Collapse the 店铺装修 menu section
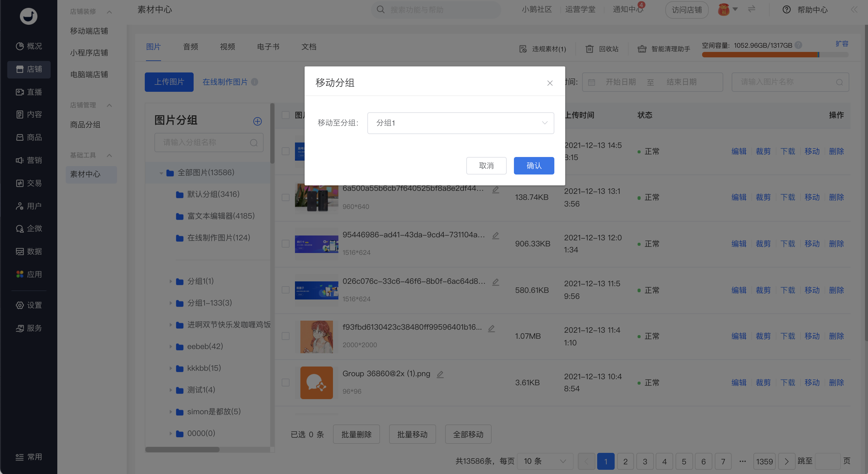Image resolution: width=868 pixels, height=474 pixels. [x=109, y=12]
